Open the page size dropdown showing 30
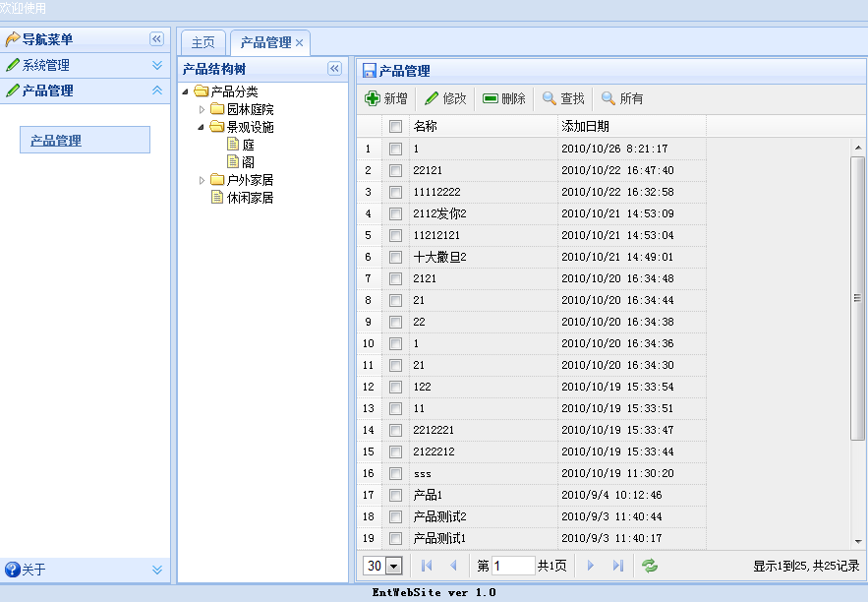 coord(394,566)
